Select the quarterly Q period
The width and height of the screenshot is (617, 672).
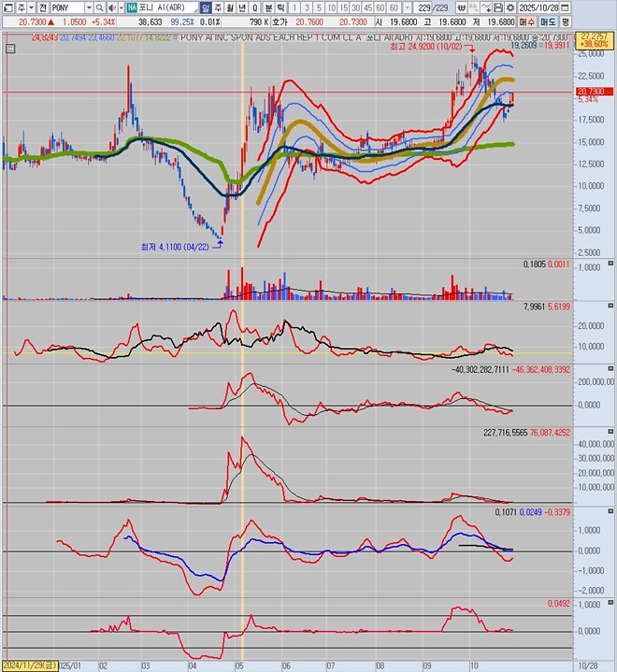click(255, 7)
